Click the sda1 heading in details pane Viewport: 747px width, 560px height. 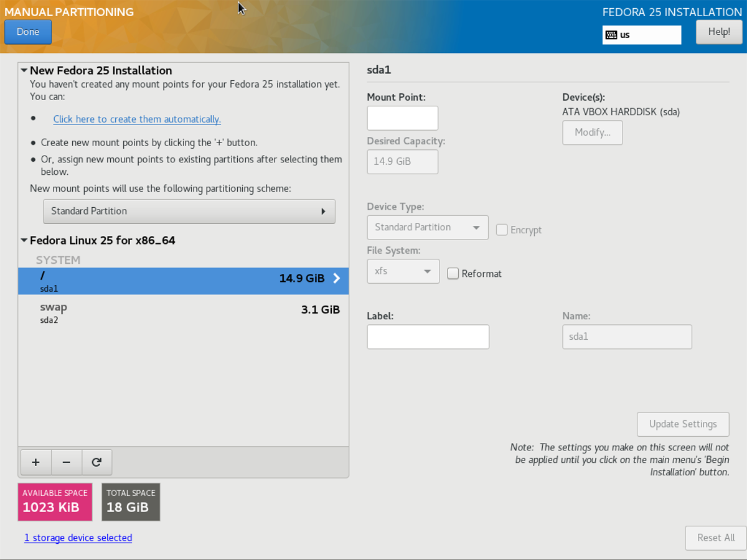(378, 70)
